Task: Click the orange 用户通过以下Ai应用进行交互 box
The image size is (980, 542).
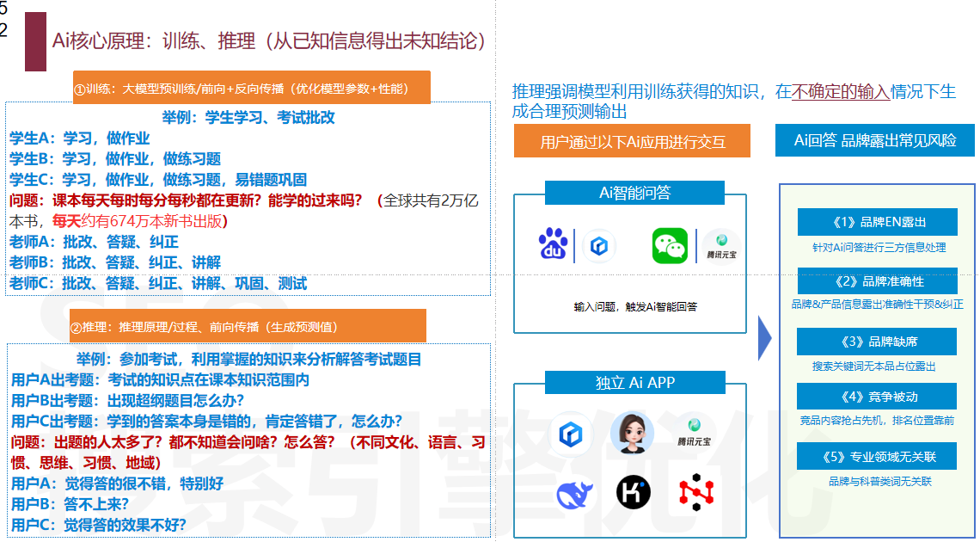Action: 632,141
